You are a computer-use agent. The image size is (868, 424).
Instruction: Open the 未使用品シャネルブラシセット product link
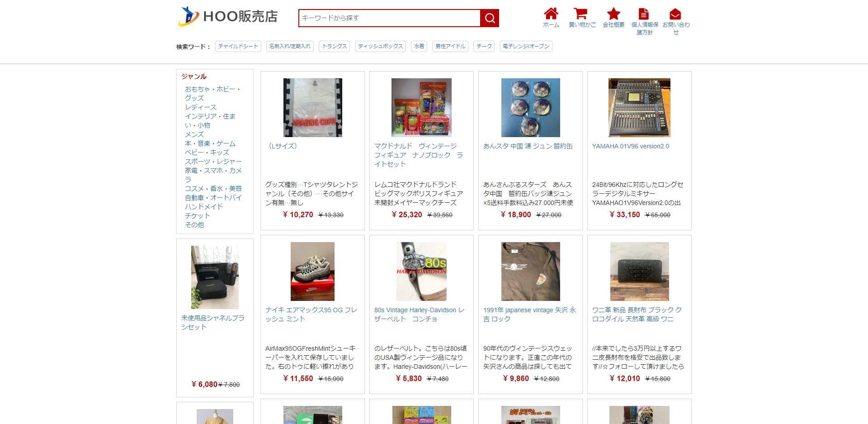click(213, 323)
